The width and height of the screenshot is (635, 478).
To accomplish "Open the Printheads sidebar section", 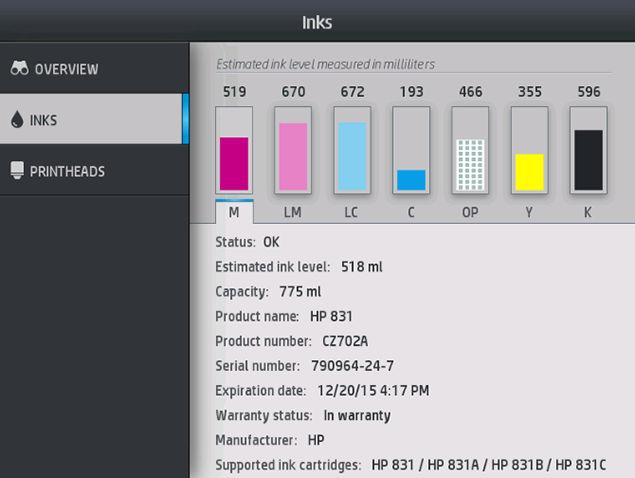I will 94,170.
